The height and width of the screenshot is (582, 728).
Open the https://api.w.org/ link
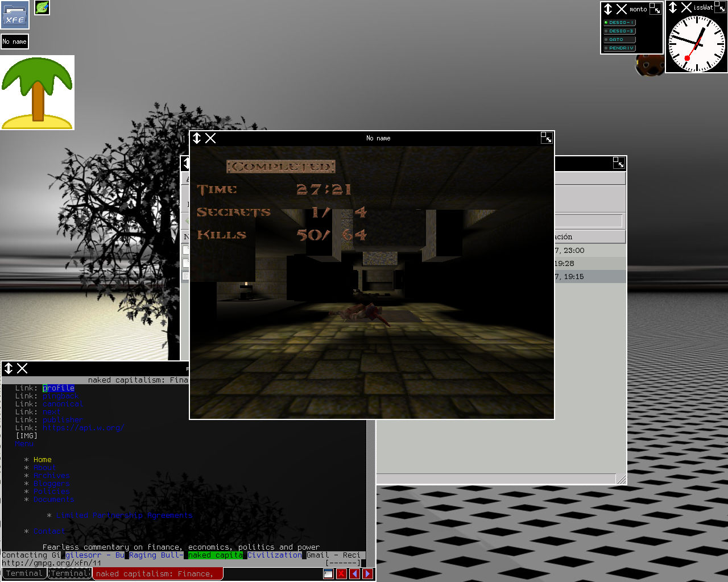[x=83, y=428]
